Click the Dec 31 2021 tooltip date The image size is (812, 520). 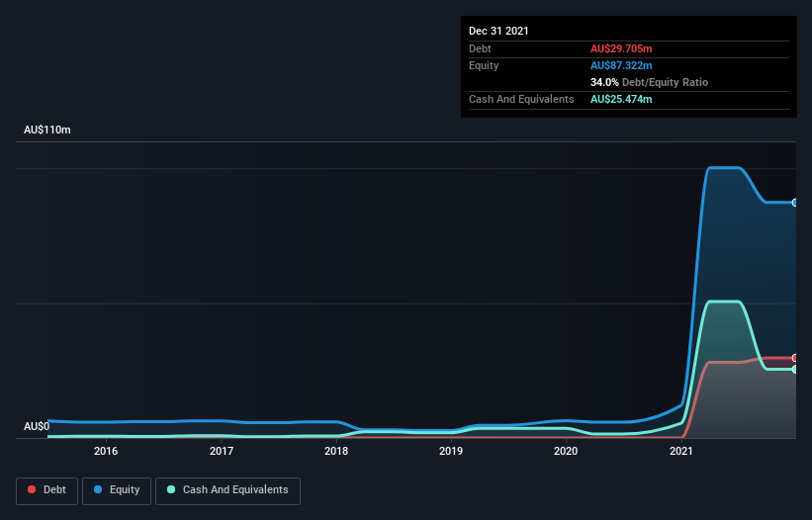click(x=498, y=31)
